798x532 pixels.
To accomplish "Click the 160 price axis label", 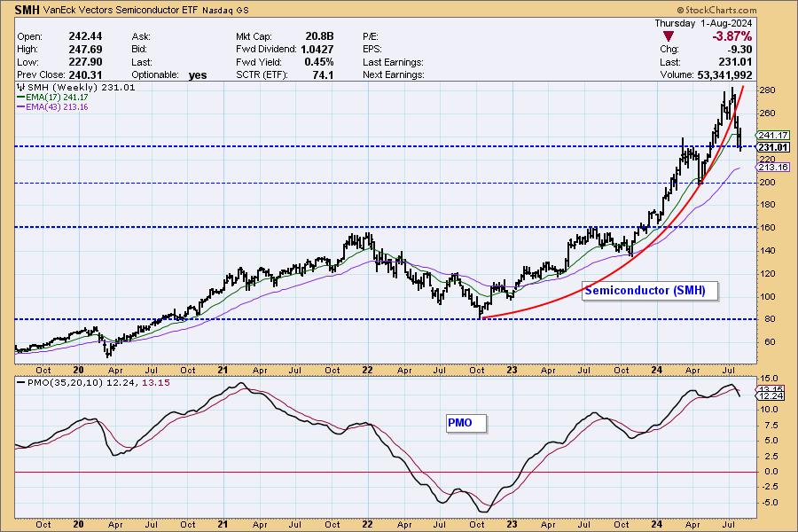I will (x=767, y=228).
